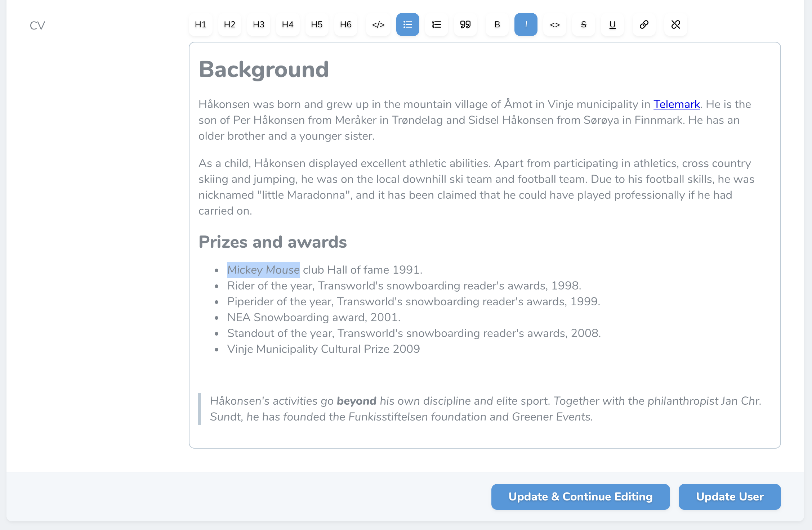
Task: Click the Telemark hyperlink
Action: [x=677, y=104]
